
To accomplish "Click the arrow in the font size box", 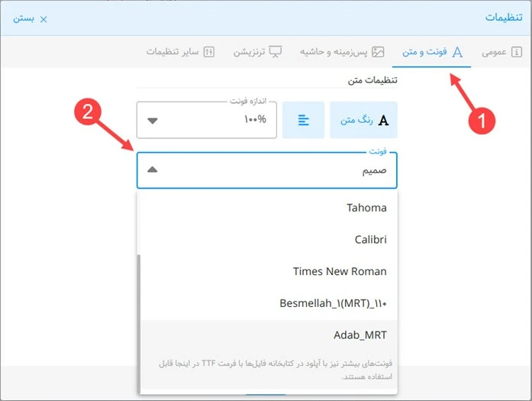I will (153, 120).
